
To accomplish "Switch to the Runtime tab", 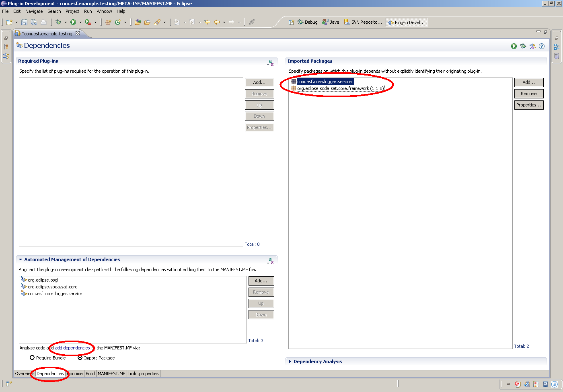I will [75, 374].
